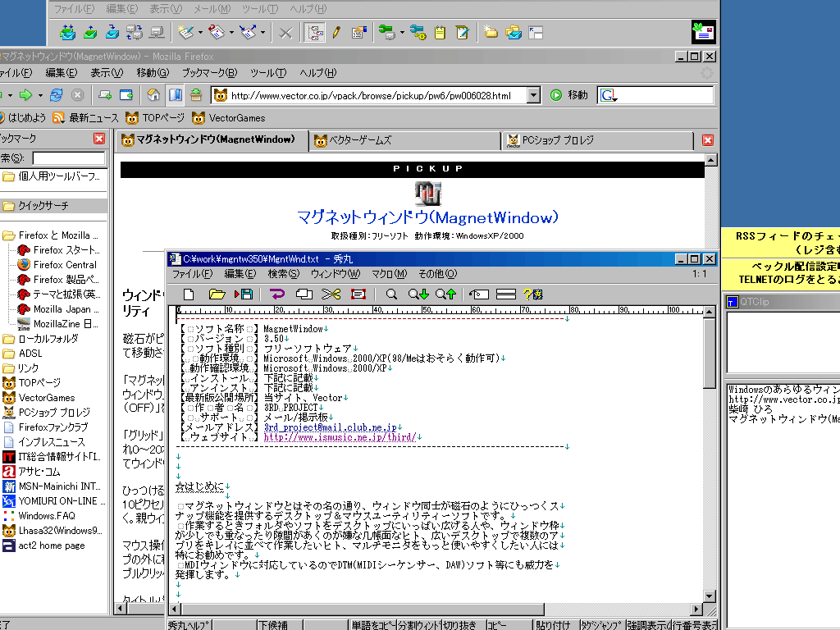Create a new folder in the mail toolbar

pos(491,32)
